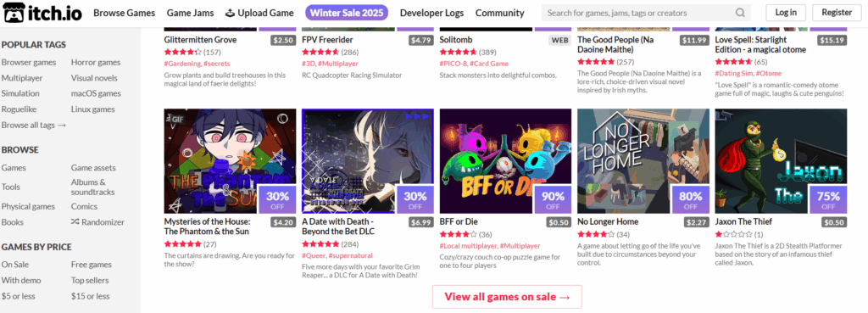The image size is (868, 313).
Task: Click the itch.io logo
Action: click(42, 12)
